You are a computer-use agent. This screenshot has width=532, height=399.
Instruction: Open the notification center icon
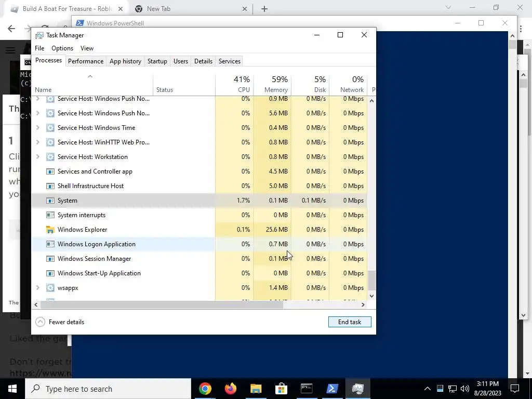coord(515,389)
